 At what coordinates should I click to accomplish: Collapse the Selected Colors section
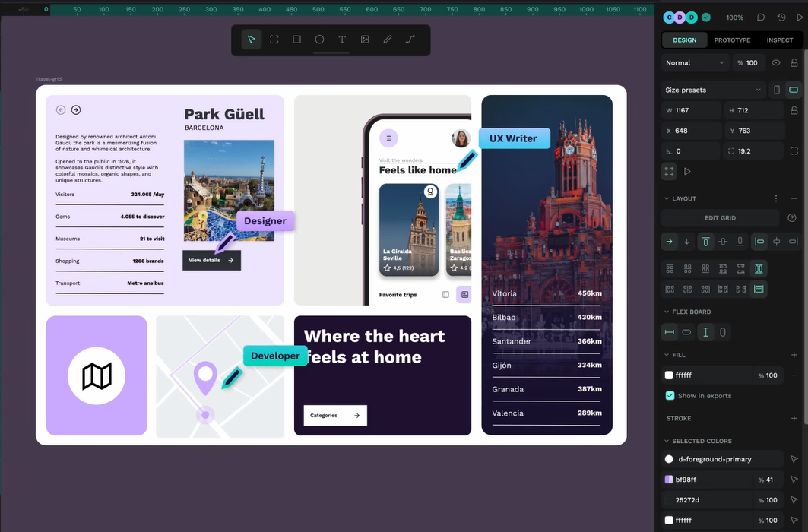pos(667,442)
